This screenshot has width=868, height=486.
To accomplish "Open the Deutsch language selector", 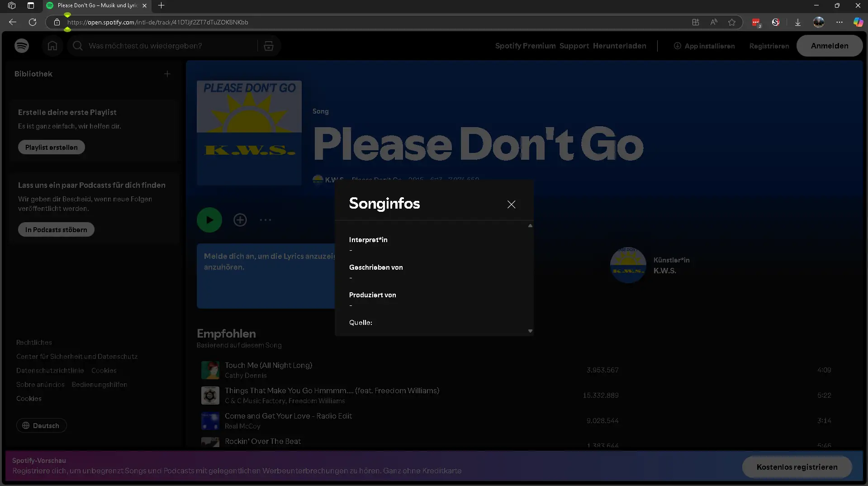I will click(41, 425).
